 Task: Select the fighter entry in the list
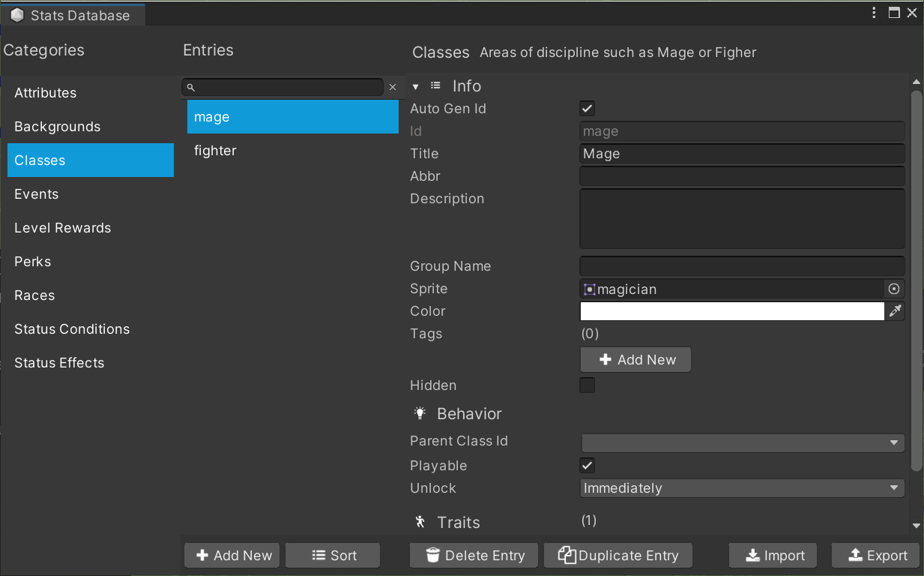pyautogui.click(x=215, y=151)
